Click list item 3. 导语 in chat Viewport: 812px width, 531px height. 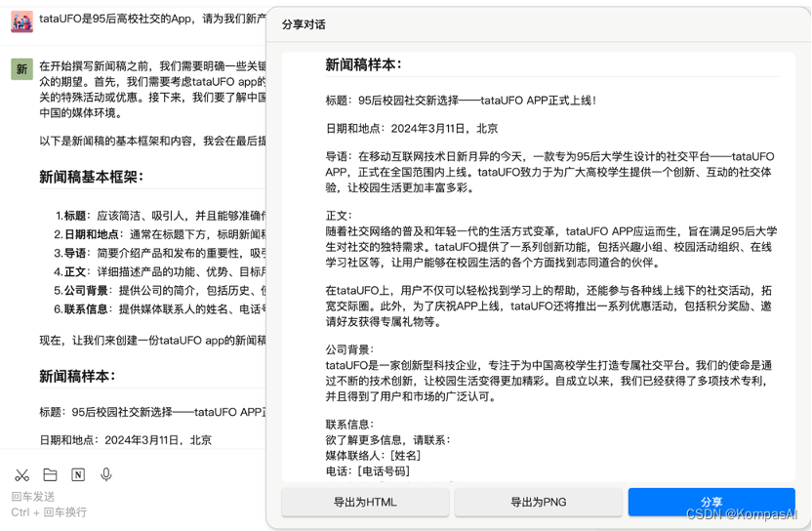(160, 253)
